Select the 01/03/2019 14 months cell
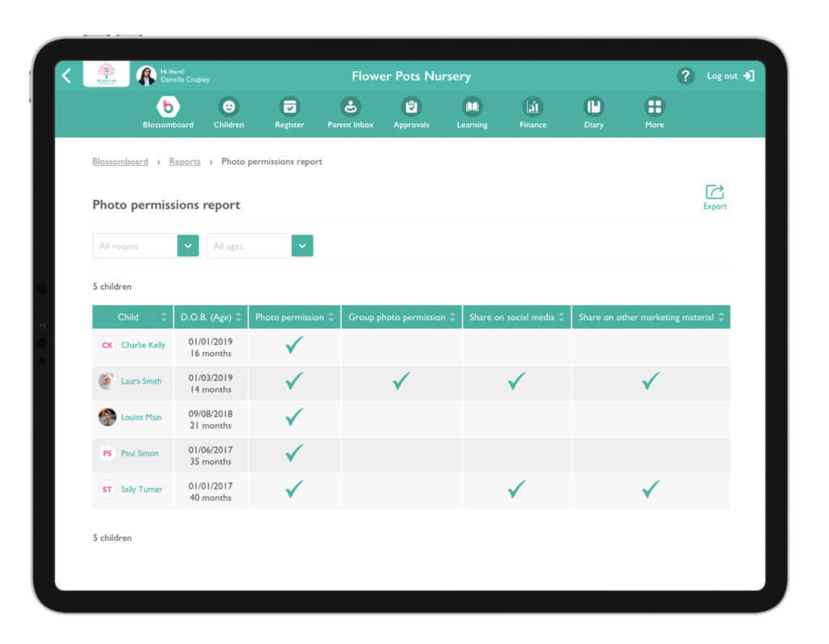The width and height of the screenshot is (829, 644). pyautogui.click(x=210, y=383)
